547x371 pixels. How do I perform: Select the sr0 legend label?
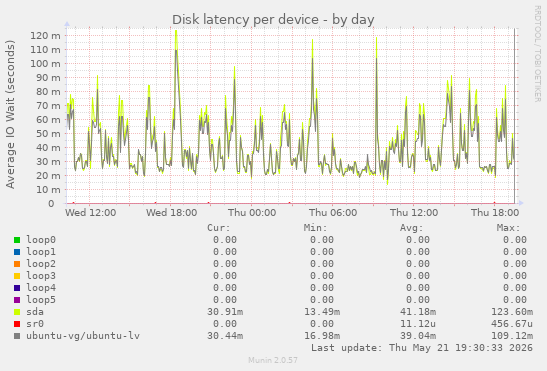[x=35, y=324]
